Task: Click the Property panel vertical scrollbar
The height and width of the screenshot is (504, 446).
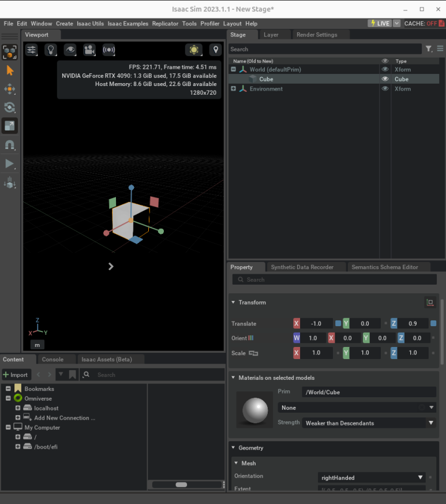Action: (x=442, y=332)
